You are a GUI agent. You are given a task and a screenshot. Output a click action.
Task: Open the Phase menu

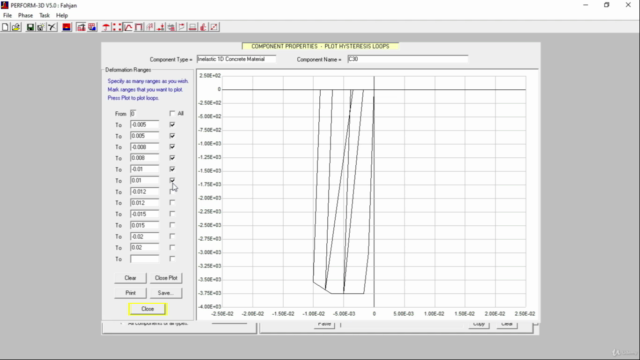(x=25, y=16)
